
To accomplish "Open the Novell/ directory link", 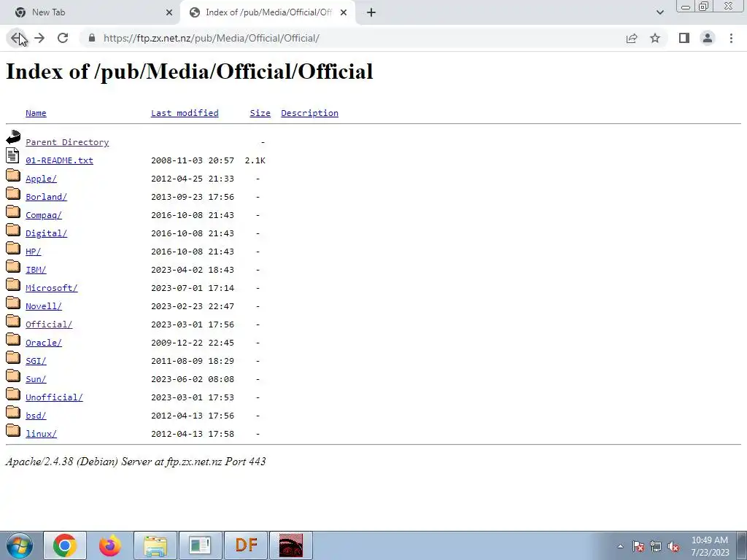I will [x=43, y=306].
